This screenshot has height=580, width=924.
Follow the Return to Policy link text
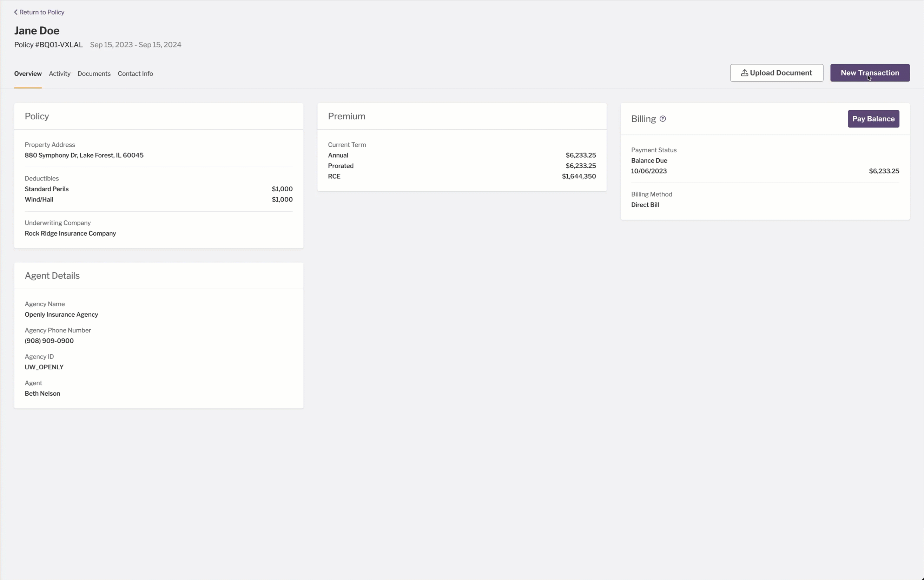[42, 12]
